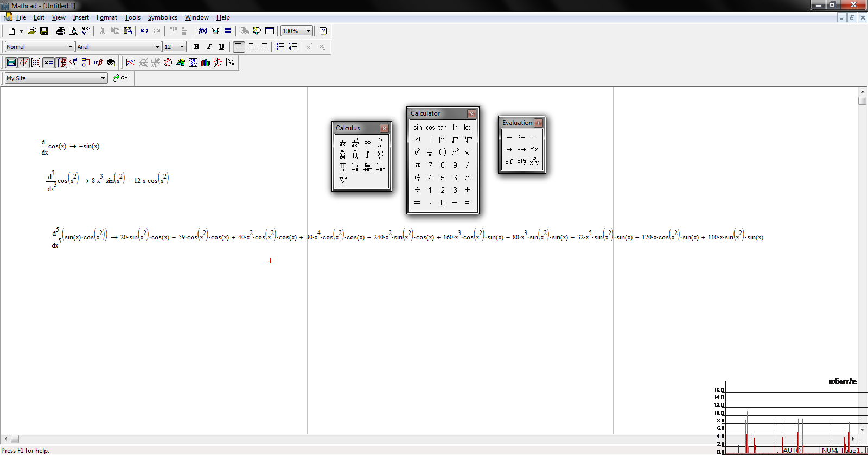This screenshot has height=455, width=868.
Task: Toggle the Calculator toolbar button
Action: (11, 62)
